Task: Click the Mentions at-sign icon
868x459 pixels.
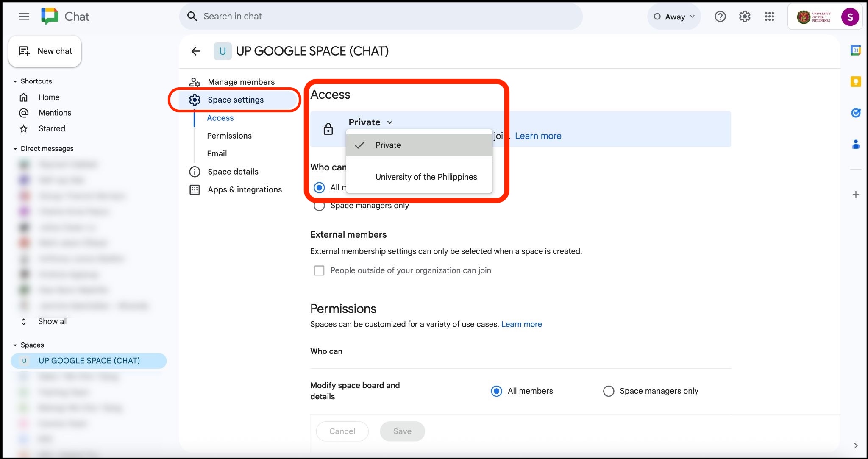Action: 24,113
